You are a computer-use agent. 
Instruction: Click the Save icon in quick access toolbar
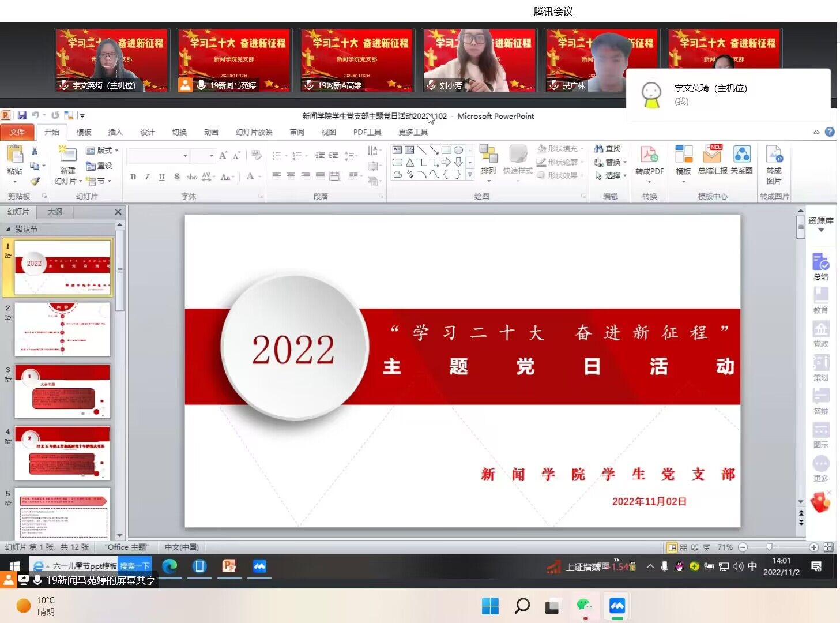22,115
